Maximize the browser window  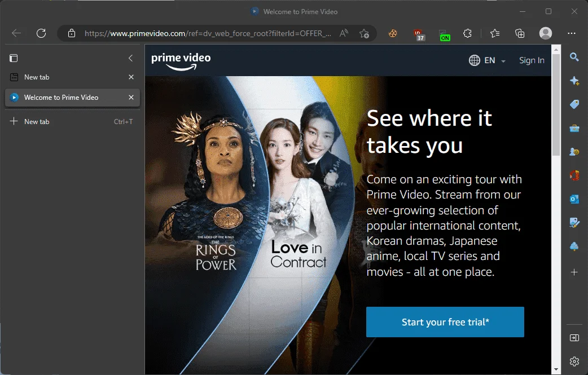tap(548, 12)
